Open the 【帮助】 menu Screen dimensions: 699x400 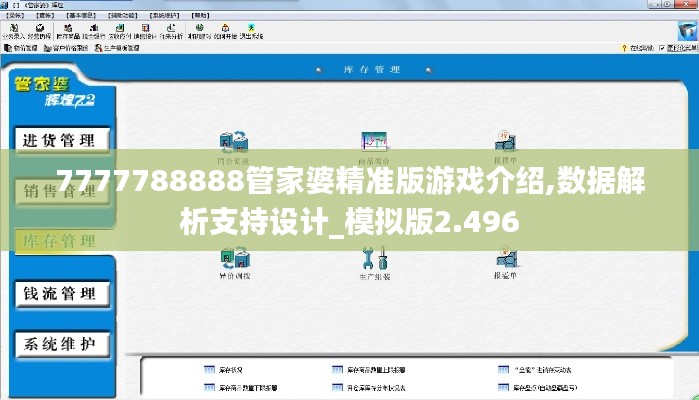click(200, 15)
